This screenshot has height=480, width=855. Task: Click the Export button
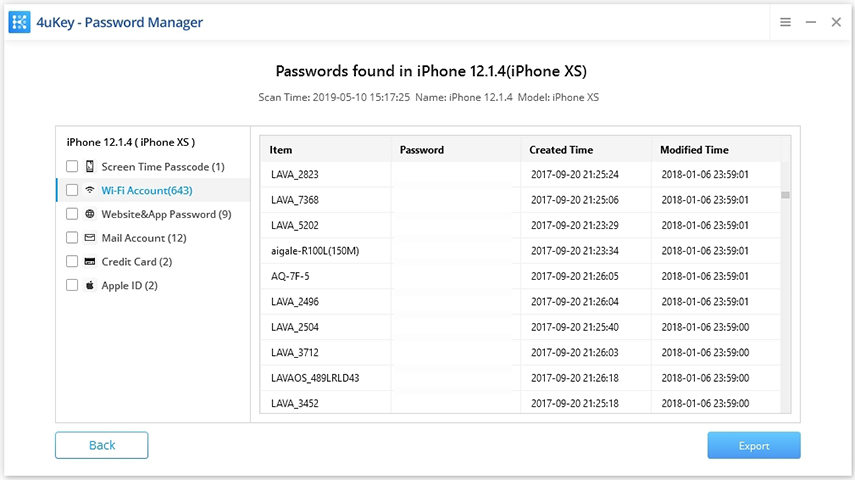click(x=753, y=445)
